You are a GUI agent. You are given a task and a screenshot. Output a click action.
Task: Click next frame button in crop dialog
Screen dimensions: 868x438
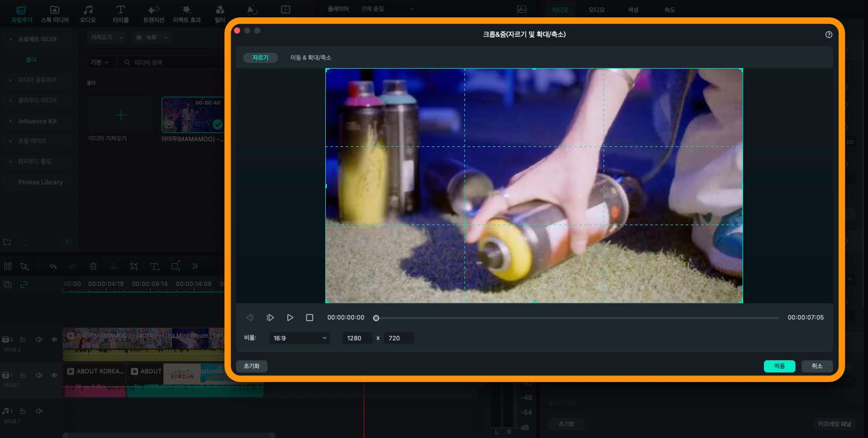[x=270, y=318]
